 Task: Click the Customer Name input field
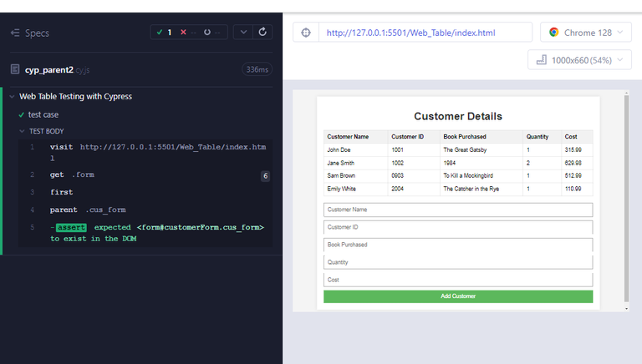tap(458, 210)
